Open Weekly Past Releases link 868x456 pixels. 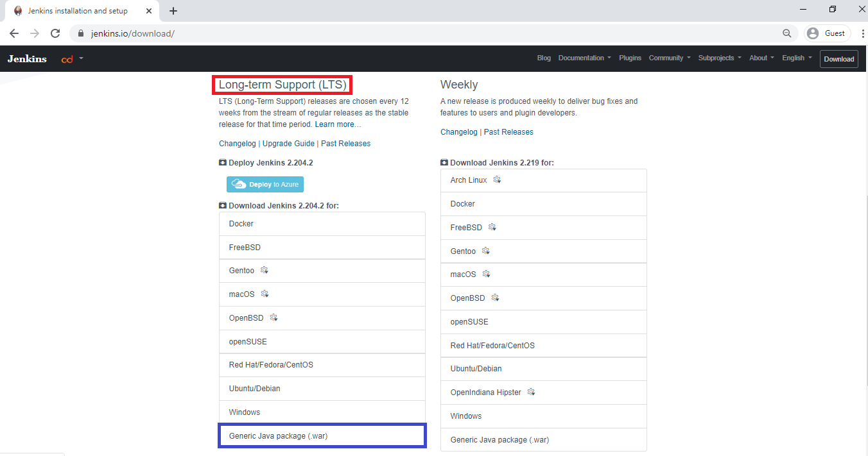pos(508,132)
